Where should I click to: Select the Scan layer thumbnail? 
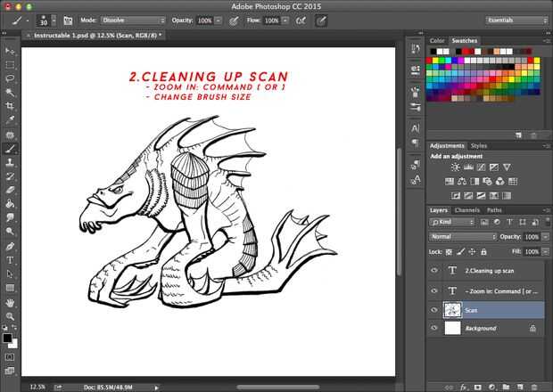(452, 310)
